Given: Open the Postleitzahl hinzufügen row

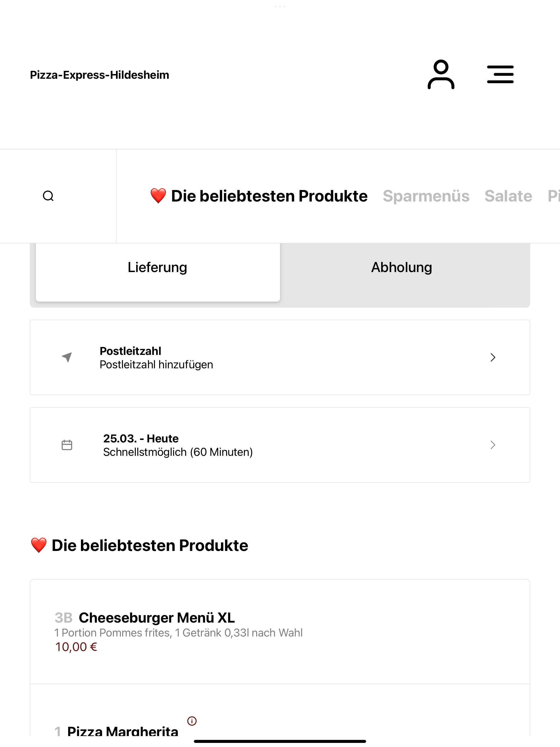Looking at the screenshot, I should pos(280,357).
